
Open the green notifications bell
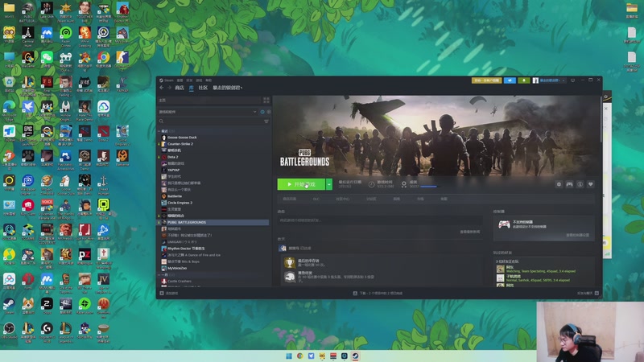click(x=524, y=80)
